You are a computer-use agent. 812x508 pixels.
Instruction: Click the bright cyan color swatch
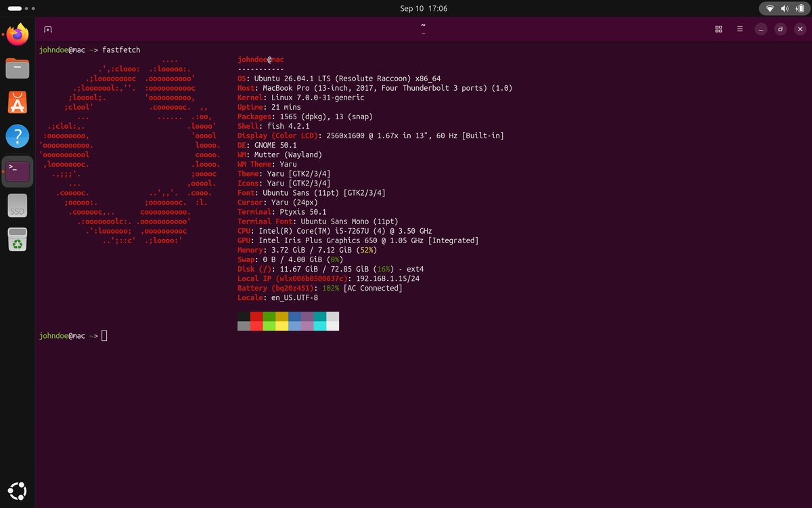click(x=320, y=326)
